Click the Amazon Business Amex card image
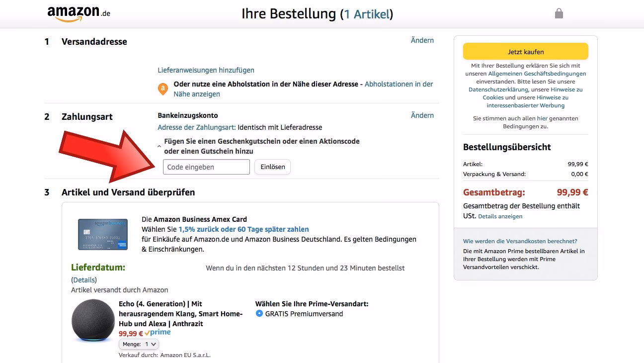 click(103, 234)
